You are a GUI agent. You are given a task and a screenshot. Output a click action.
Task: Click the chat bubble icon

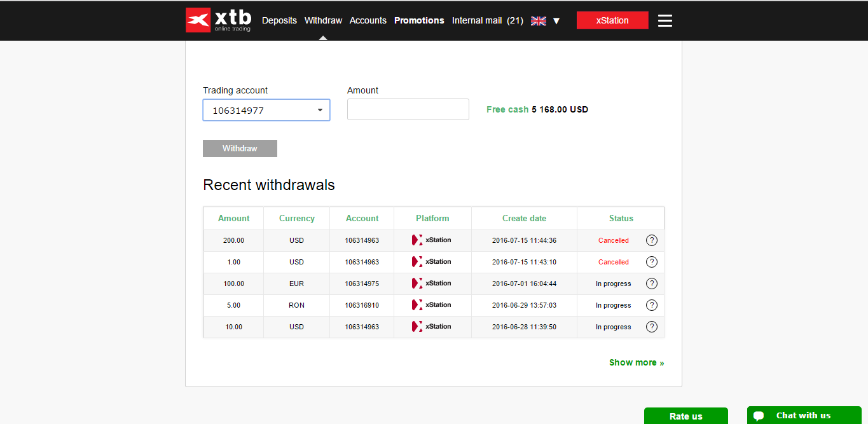(759, 416)
